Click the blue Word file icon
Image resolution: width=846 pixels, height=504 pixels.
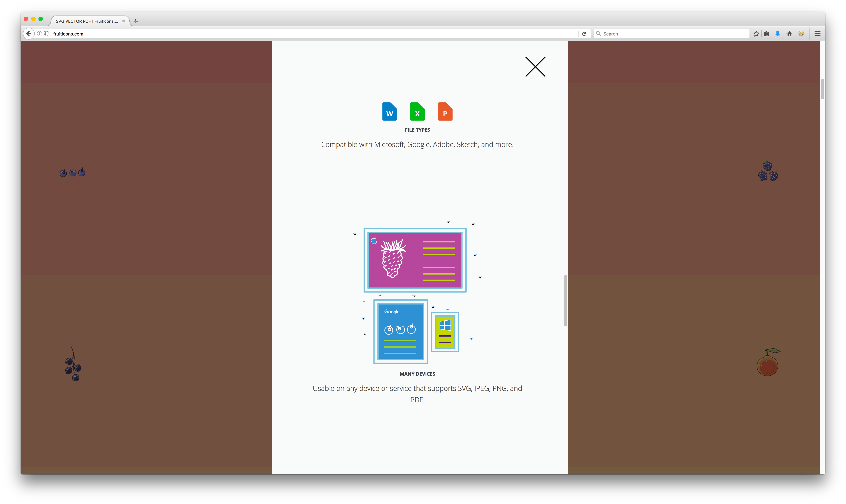point(389,112)
